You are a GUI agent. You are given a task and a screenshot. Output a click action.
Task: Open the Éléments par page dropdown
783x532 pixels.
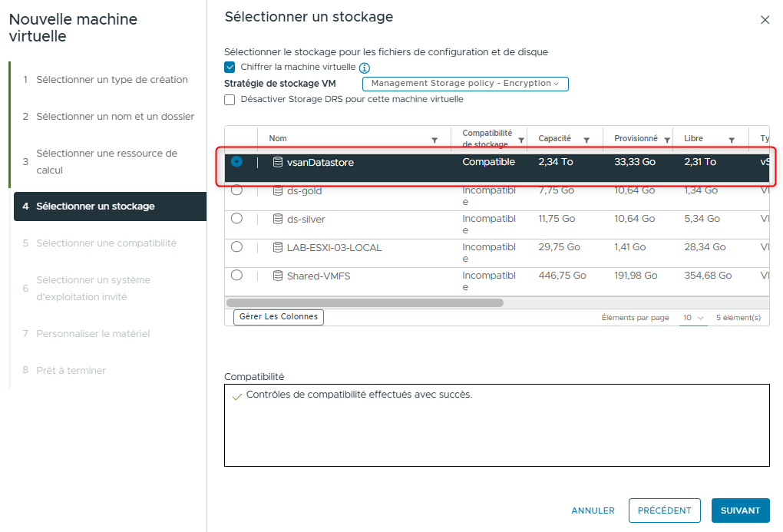click(x=694, y=318)
